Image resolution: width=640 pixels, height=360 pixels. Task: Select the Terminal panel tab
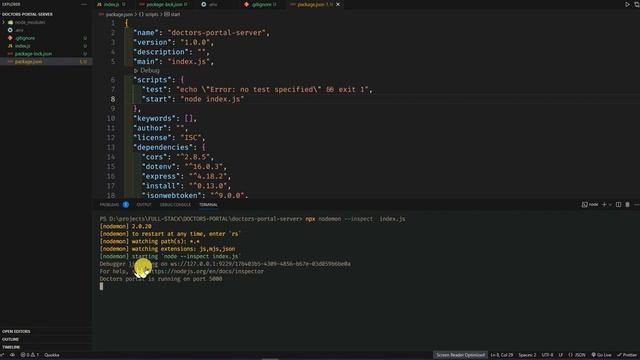click(x=208, y=204)
